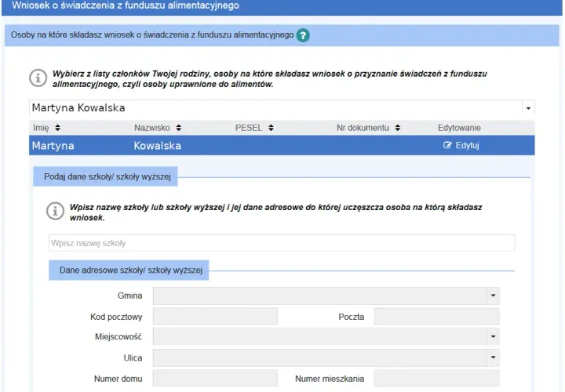Click the Miejscowość field label
This screenshot has height=392, width=565.
(x=118, y=336)
